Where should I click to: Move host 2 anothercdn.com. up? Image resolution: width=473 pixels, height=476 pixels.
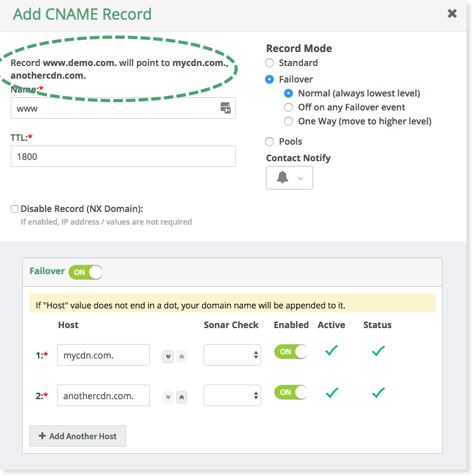click(x=181, y=397)
